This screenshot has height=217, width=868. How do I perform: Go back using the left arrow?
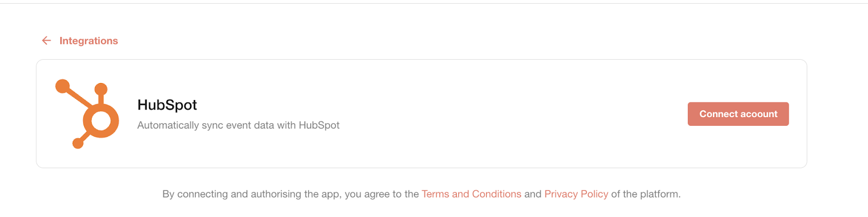[47, 41]
